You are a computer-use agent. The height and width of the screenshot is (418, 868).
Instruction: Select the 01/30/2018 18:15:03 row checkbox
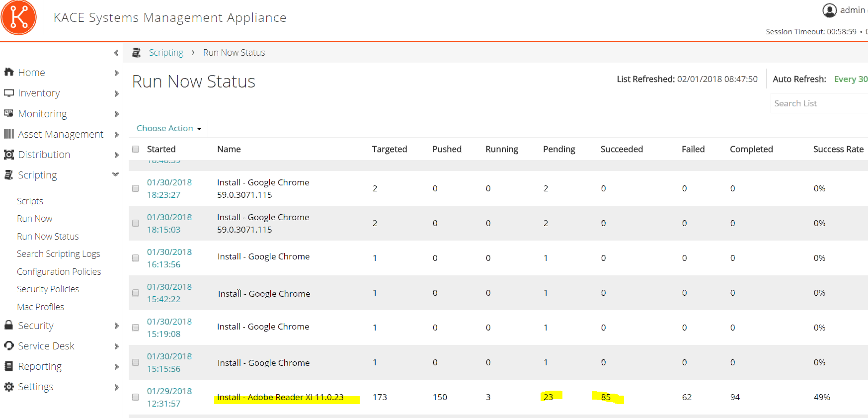click(136, 223)
